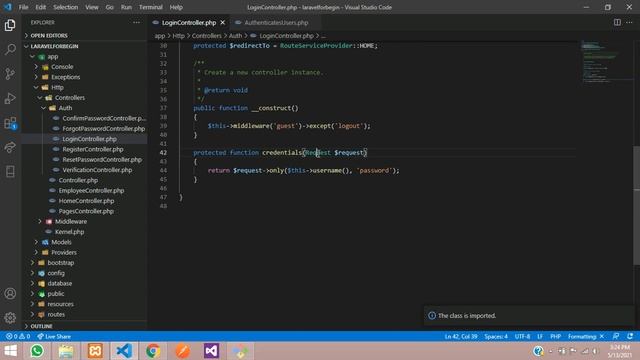Collapse the Http folder
Screen dimensions: 640x360
pos(85,87)
